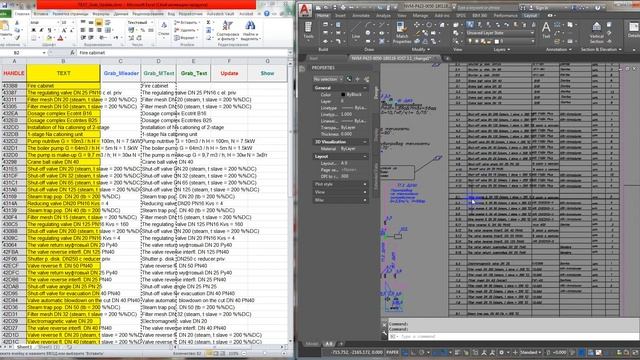Open Excel Delete cells dropdown
Image resolution: width=640 pixels, height=360 pixels.
tap(198, 30)
